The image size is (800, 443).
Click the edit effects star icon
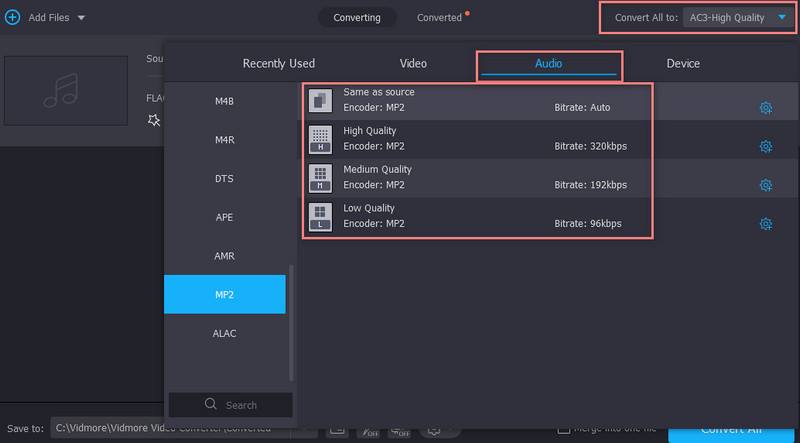(154, 120)
